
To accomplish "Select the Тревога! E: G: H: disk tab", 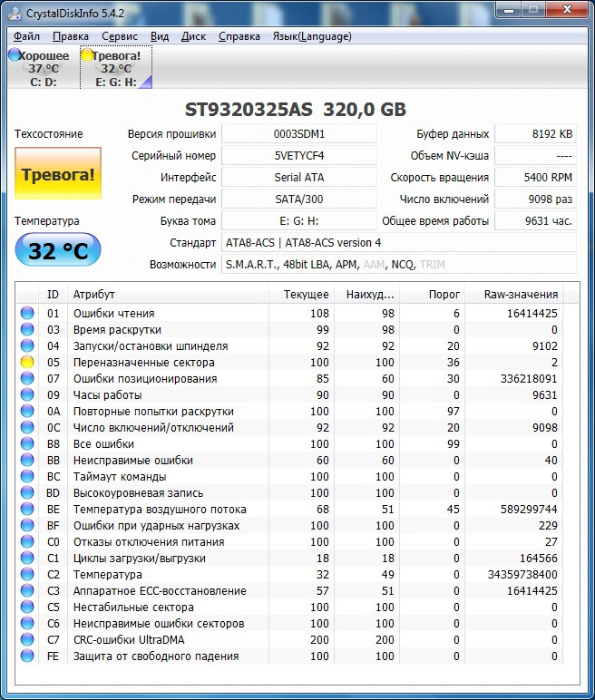I will coord(116,67).
